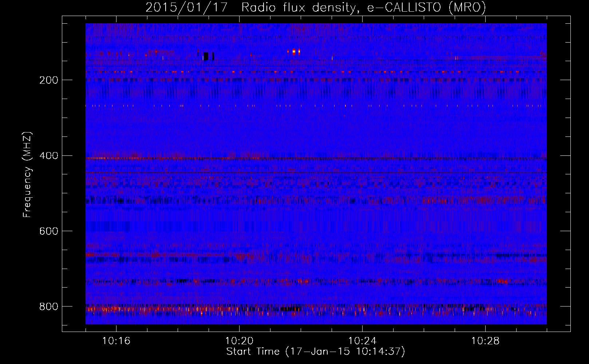Click the 800 frequency tick label

click(49, 306)
